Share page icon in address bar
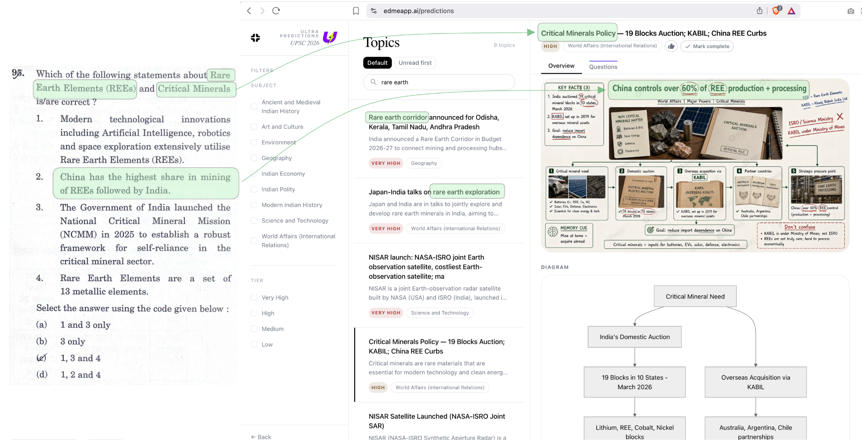The width and height of the screenshot is (868, 440). point(759,11)
